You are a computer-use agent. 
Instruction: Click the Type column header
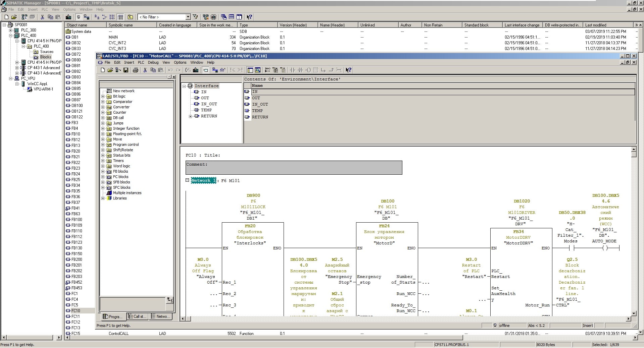click(x=257, y=25)
